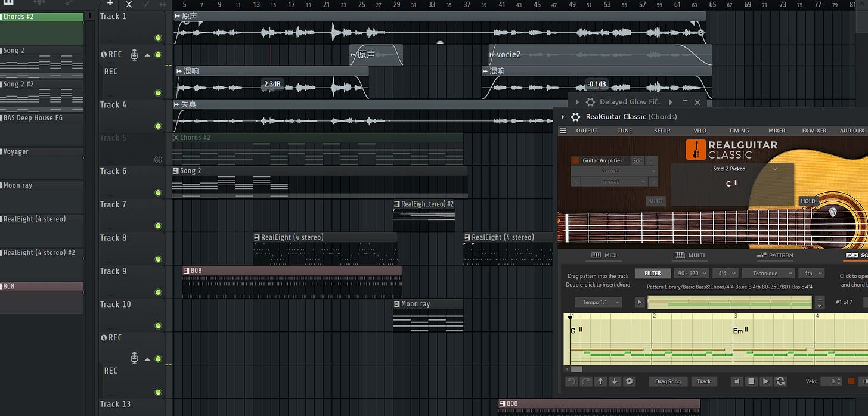Viewport: 868px width, 416px height.
Task: Open the TIMING tab in RealGuitar
Action: point(739,131)
